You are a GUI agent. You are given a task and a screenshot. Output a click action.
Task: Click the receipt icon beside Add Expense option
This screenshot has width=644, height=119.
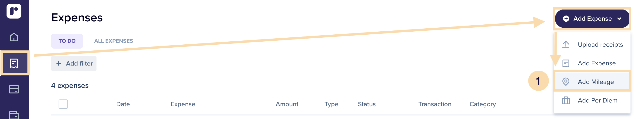(566, 63)
